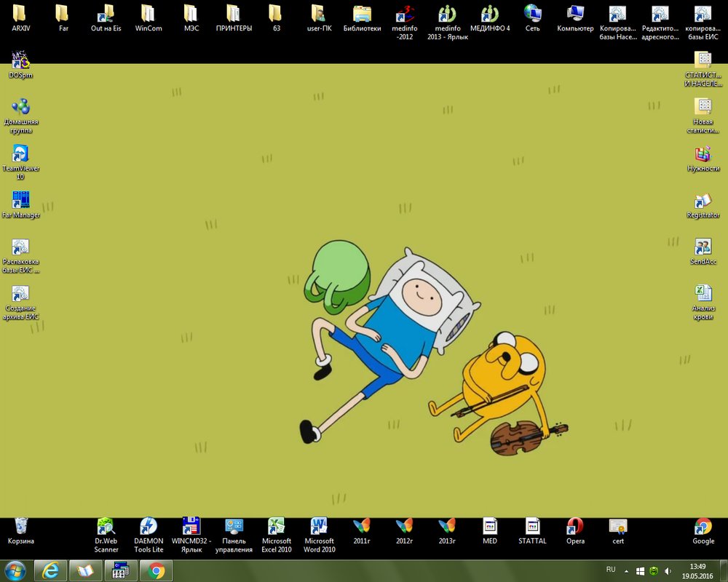728x582 pixels.
Task: Select medinfo 2013 - Ярлык shortcut
Action: [448, 23]
